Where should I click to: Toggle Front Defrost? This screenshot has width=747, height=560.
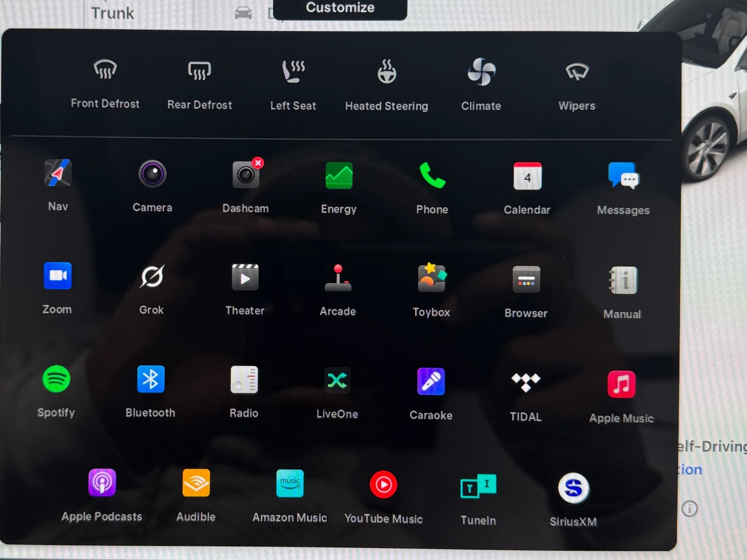coord(105,70)
